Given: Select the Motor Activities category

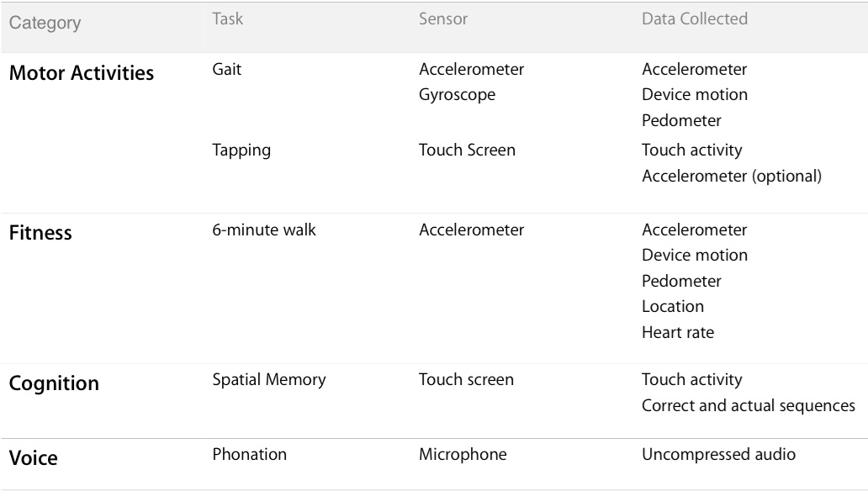Looking at the screenshot, I should coord(82,72).
